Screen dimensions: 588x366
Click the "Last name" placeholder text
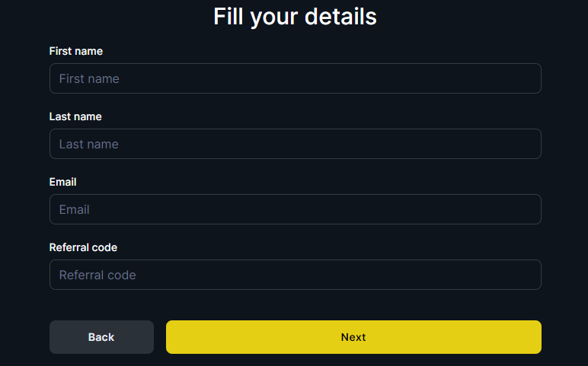89,144
